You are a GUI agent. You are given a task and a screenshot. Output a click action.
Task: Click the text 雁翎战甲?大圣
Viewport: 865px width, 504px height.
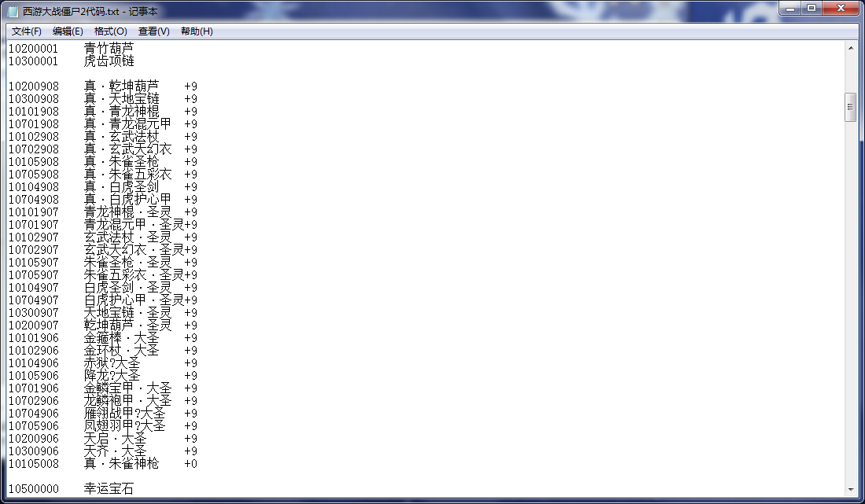[x=125, y=414]
